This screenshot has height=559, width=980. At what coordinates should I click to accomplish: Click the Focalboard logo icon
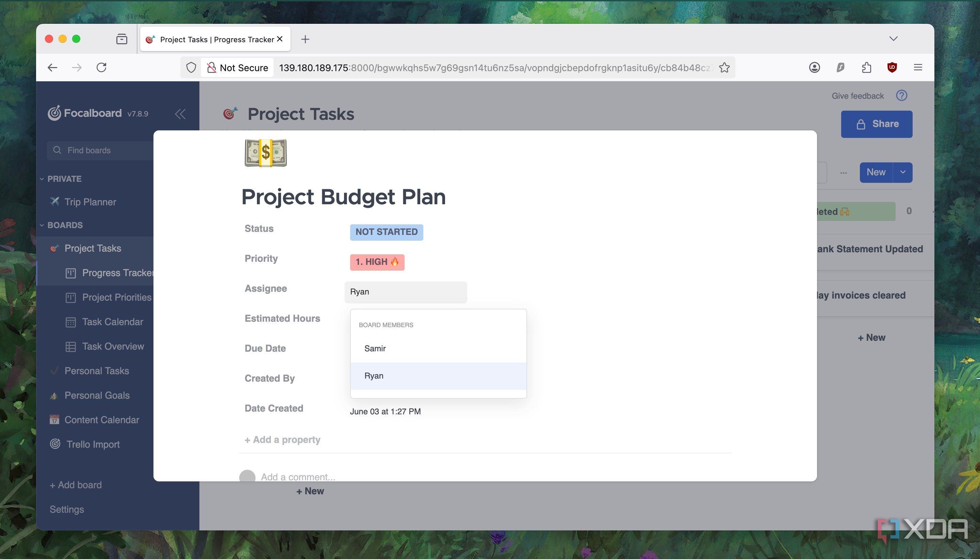coord(54,113)
